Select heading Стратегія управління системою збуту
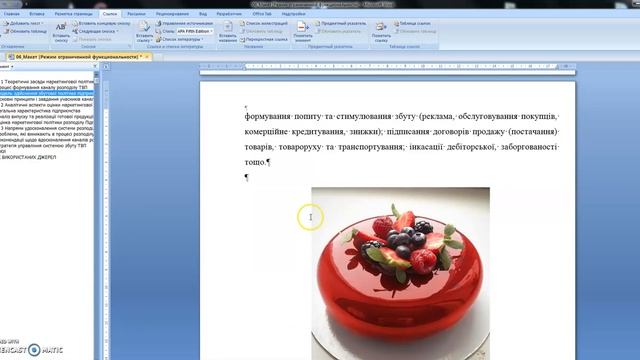640x360 pixels. point(43,145)
